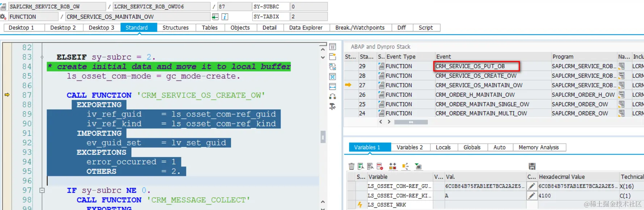Click the stack table horizontal scrollbar thumb

tap(411, 122)
